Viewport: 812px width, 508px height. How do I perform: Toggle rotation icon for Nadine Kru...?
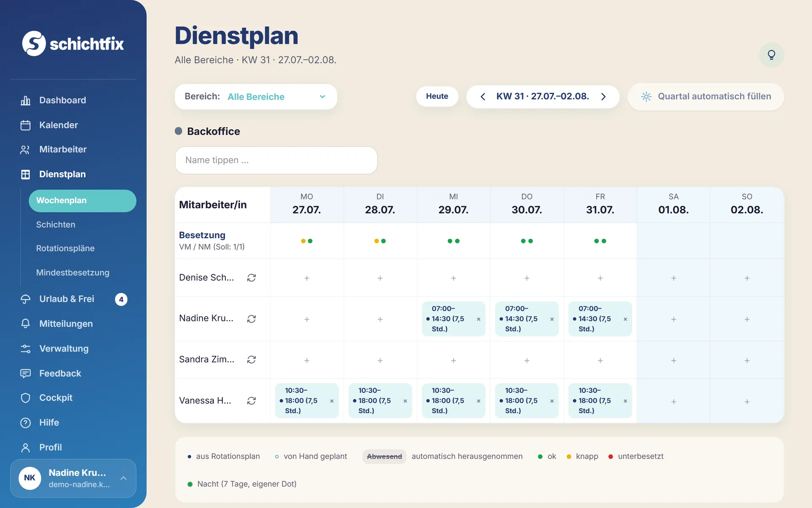[252, 319]
